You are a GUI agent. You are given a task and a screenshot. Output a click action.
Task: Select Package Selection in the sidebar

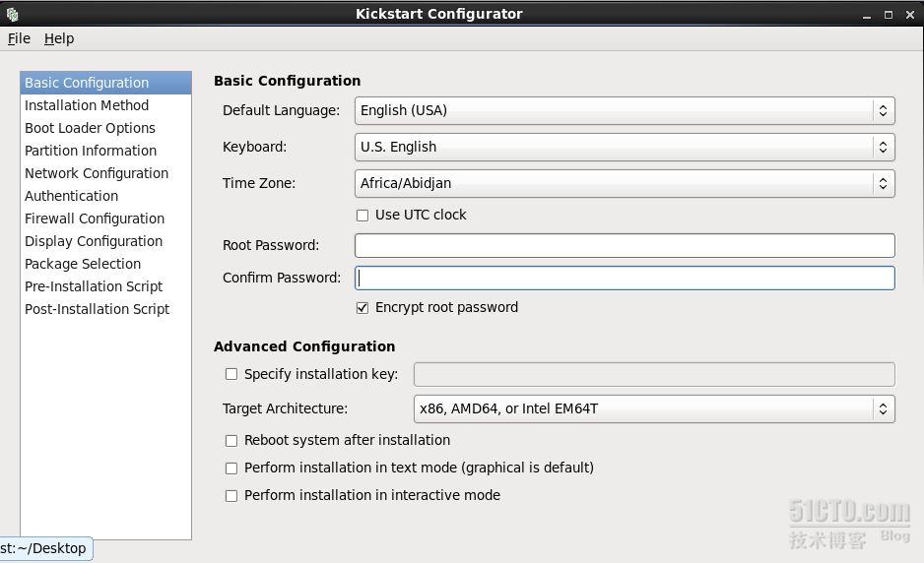point(83,264)
